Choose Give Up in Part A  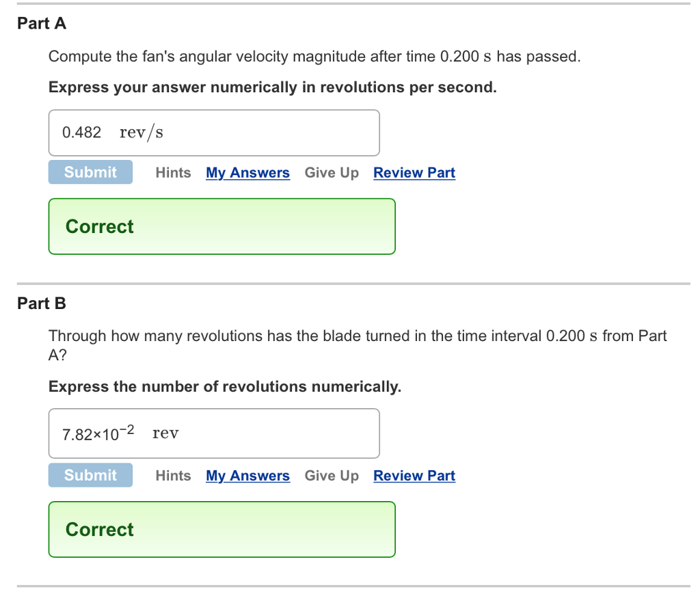(332, 173)
